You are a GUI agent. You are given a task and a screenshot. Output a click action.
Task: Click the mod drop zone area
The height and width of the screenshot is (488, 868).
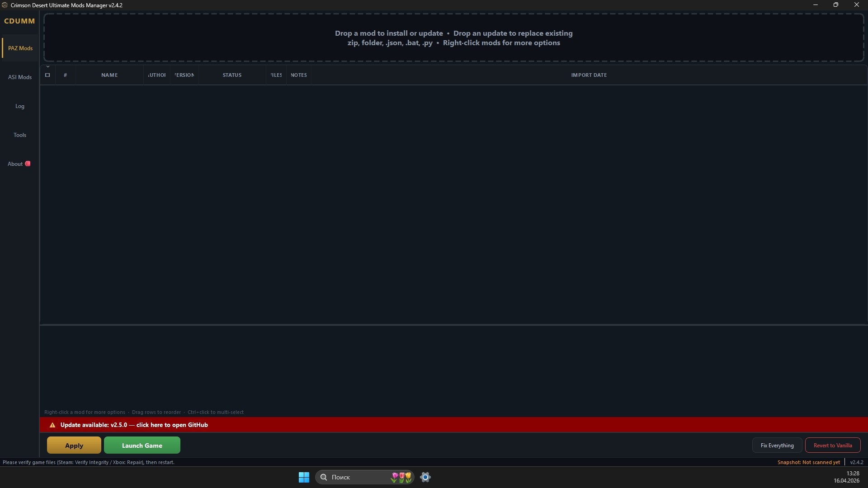tap(454, 38)
